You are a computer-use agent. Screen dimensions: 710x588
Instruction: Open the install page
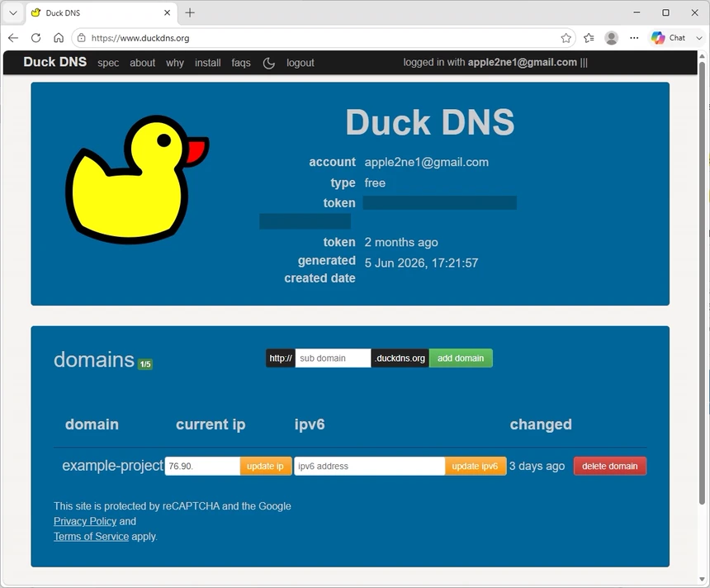click(208, 63)
